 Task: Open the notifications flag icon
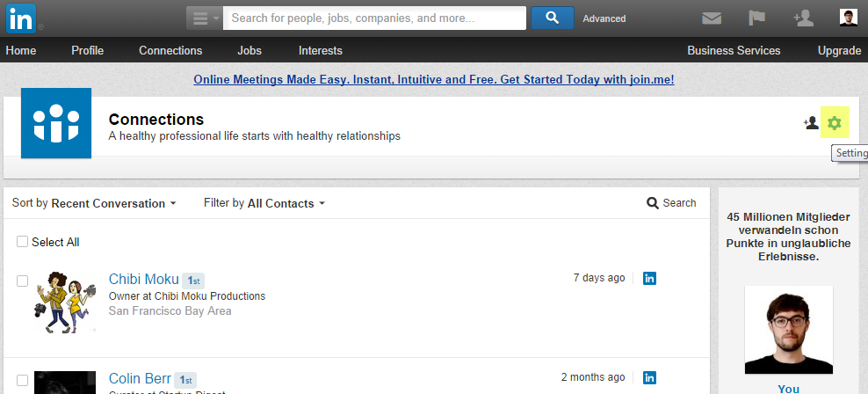click(x=756, y=18)
